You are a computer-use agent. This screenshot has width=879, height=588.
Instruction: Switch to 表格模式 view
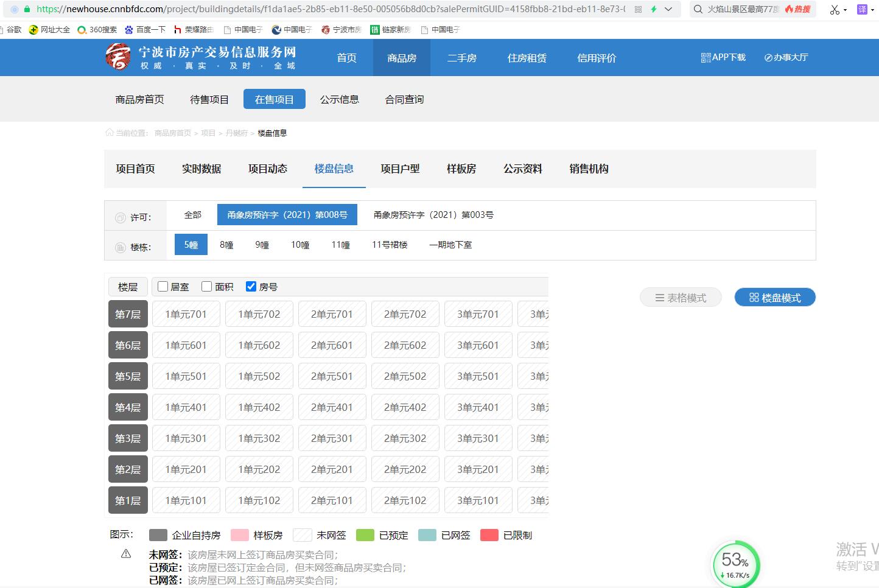681,298
